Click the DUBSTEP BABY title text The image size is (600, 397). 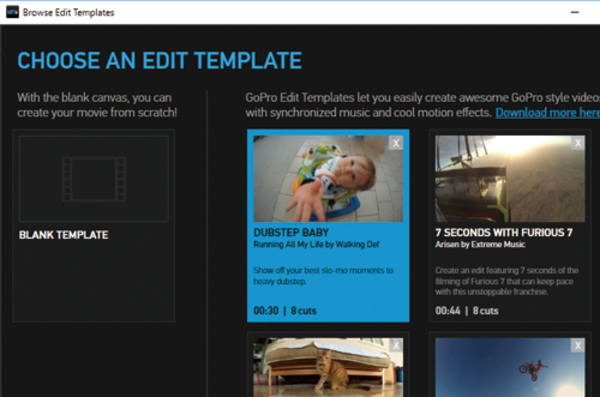point(291,232)
